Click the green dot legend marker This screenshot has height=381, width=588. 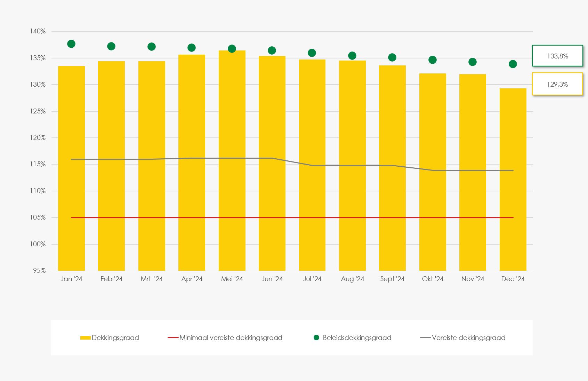(x=316, y=338)
